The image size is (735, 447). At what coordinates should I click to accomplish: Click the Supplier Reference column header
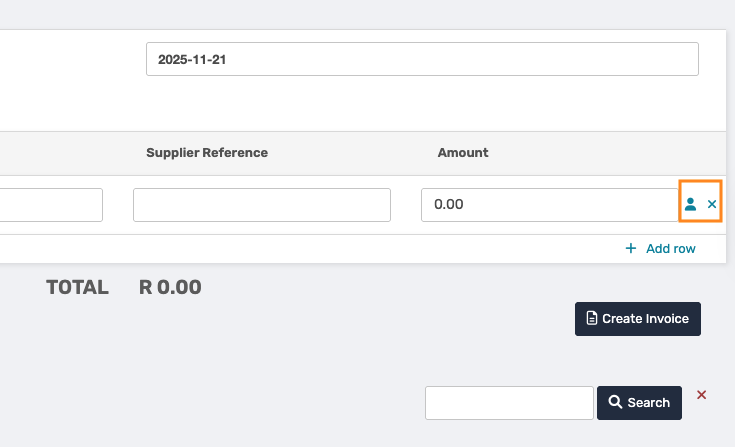pyautogui.click(x=207, y=153)
